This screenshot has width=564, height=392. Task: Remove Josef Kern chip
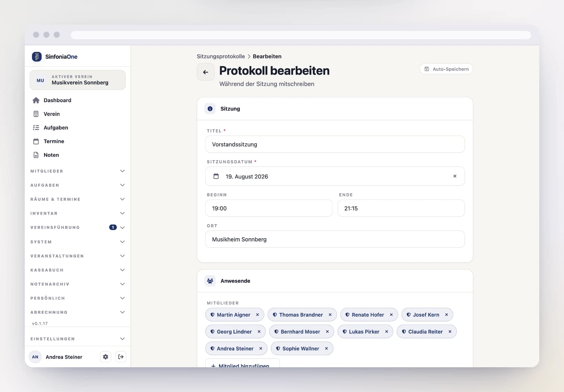(446, 315)
